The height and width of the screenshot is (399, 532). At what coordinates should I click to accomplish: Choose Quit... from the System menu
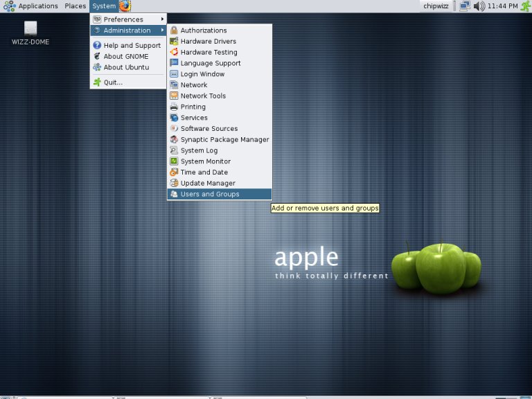click(128, 82)
